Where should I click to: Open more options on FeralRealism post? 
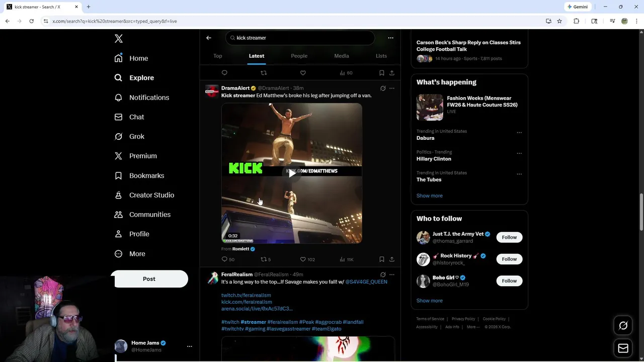click(392, 275)
